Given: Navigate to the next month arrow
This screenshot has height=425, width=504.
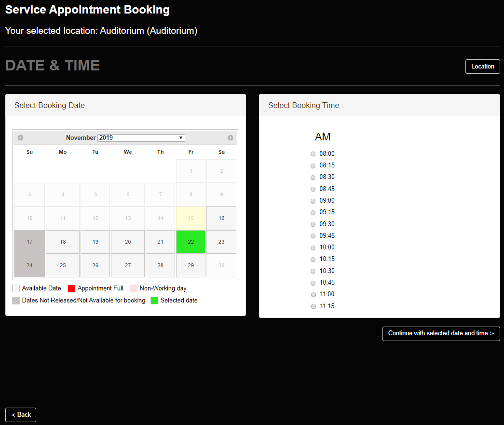Looking at the screenshot, I should (231, 137).
